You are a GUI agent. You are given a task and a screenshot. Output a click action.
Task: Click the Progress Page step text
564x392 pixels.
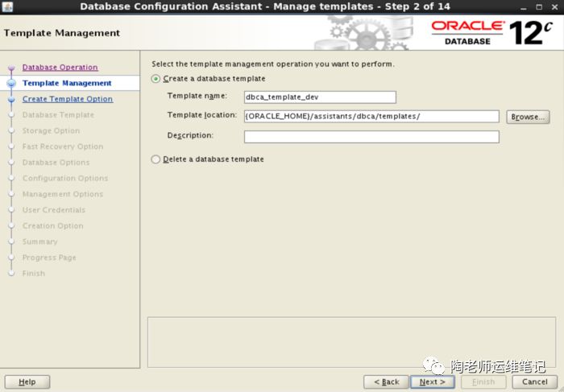click(49, 258)
